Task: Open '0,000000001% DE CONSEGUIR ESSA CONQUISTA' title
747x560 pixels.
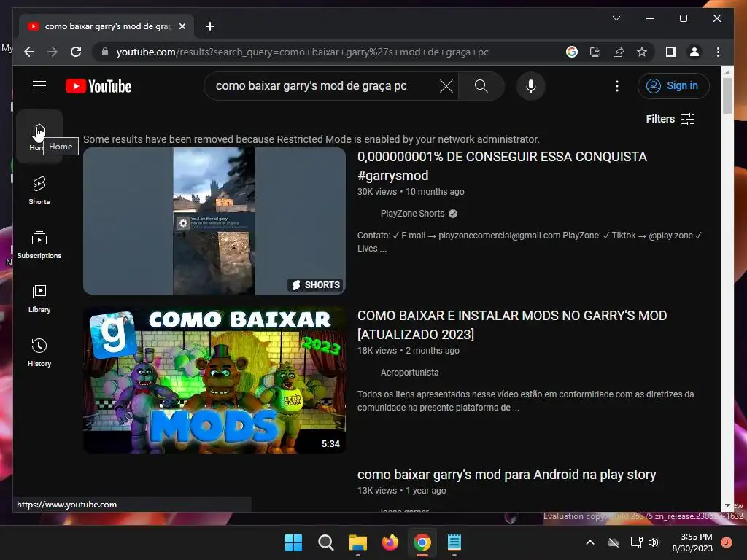Action: (502, 166)
